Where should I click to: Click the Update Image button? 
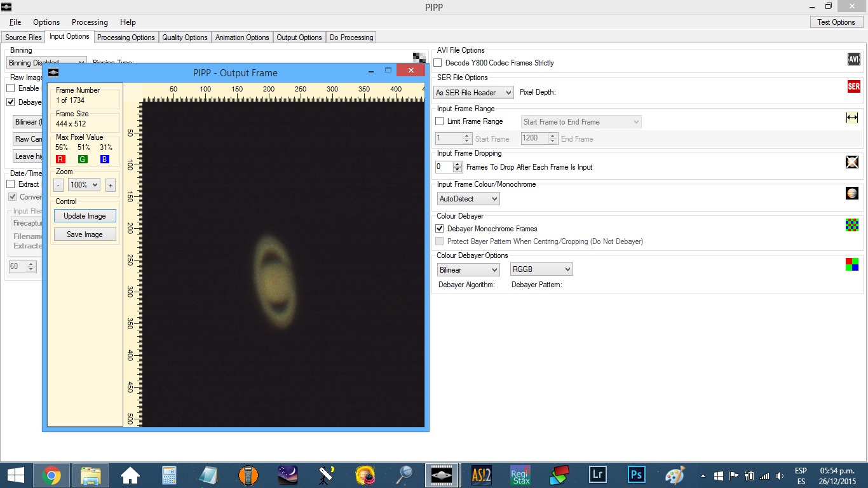pyautogui.click(x=85, y=216)
